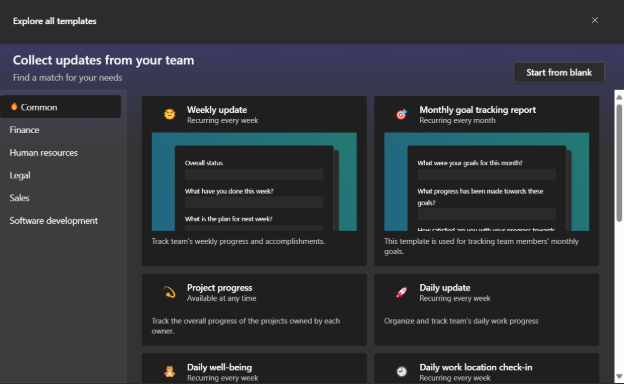Click the Weekly update preview thumbnail
The height and width of the screenshot is (384, 624).
point(254,181)
